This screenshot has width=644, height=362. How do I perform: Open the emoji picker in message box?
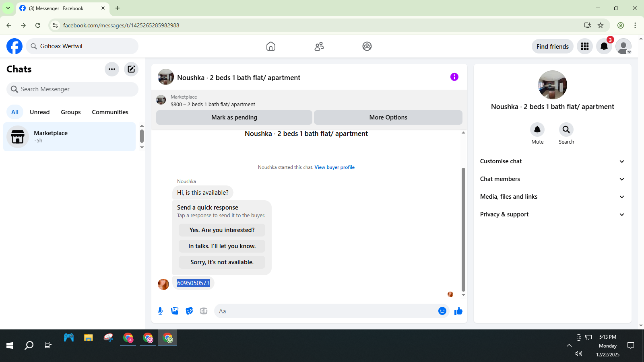[x=442, y=311]
